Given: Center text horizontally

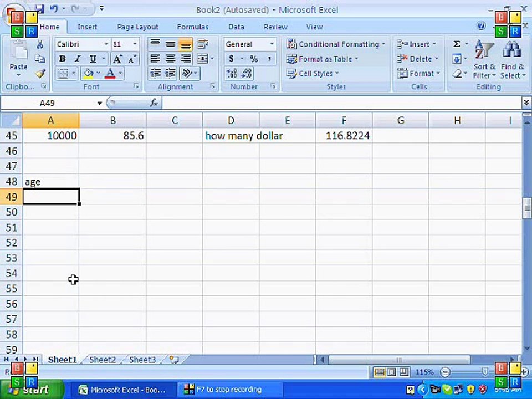Looking at the screenshot, I should tap(170, 59).
